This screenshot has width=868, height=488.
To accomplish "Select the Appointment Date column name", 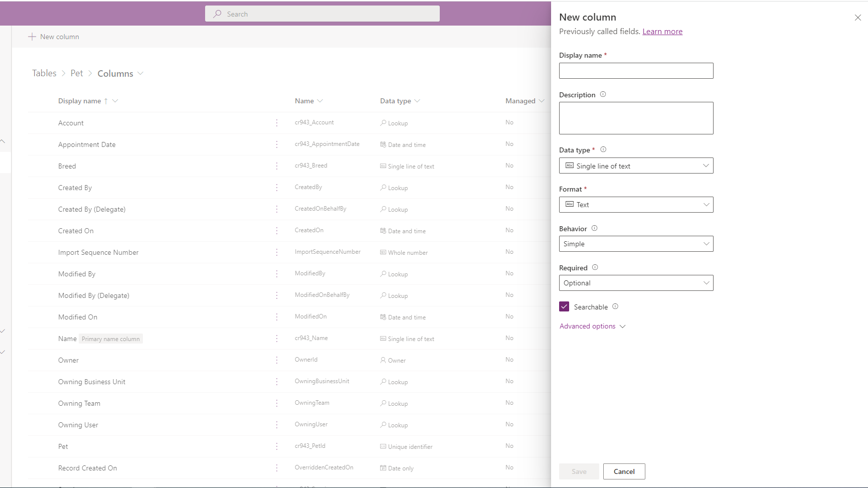I will pyautogui.click(x=87, y=144).
